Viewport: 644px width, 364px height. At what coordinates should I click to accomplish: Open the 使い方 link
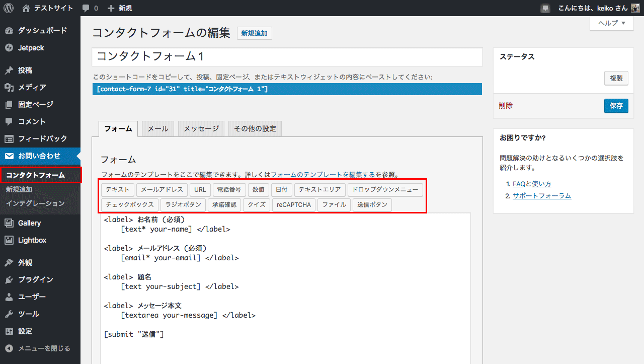click(x=541, y=184)
